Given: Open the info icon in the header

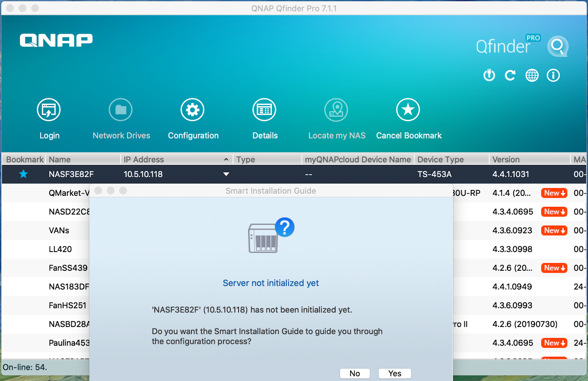Looking at the screenshot, I should (553, 75).
